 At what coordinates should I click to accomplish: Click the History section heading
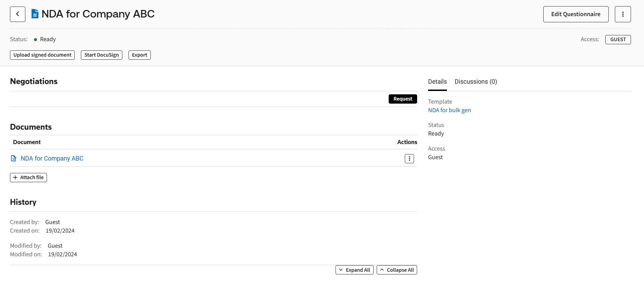point(23,202)
